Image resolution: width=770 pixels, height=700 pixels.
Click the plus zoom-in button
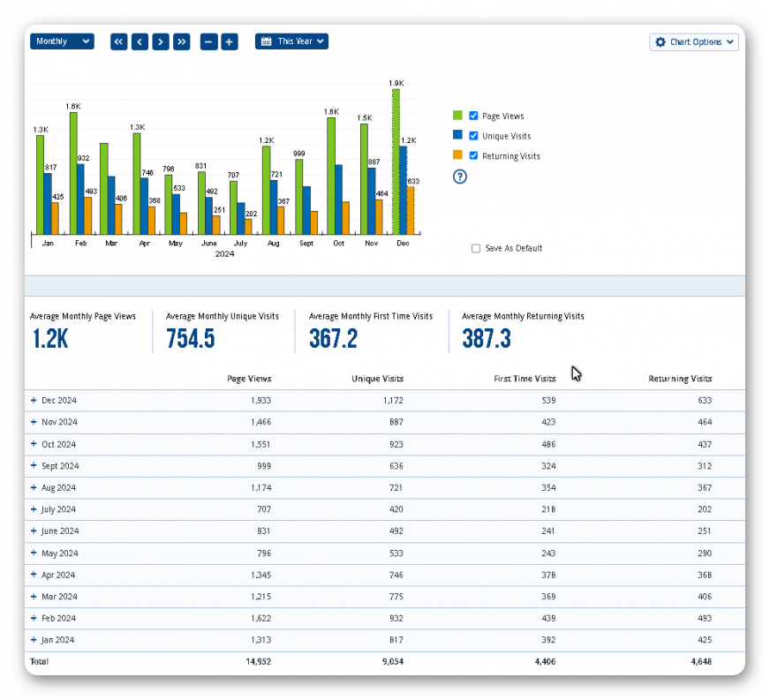(x=229, y=41)
